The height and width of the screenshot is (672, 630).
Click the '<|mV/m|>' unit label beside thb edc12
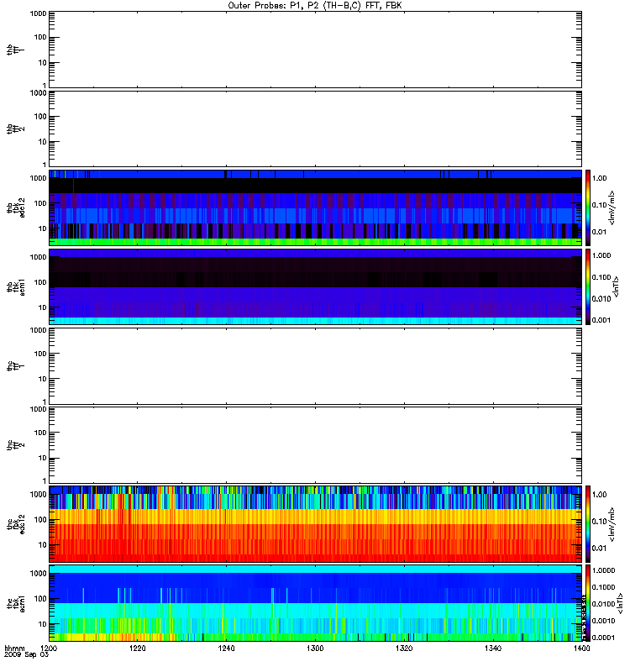(x=612, y=207)
